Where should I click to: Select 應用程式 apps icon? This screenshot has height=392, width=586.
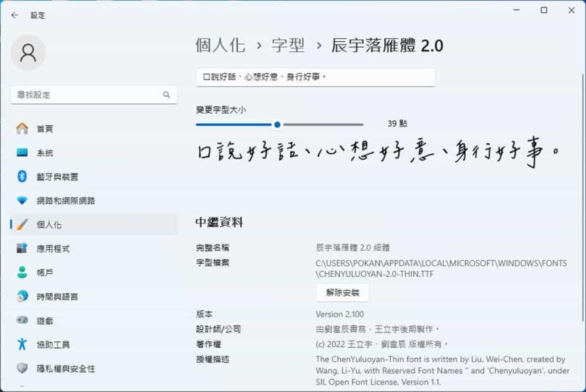click(x=22, y=248)
